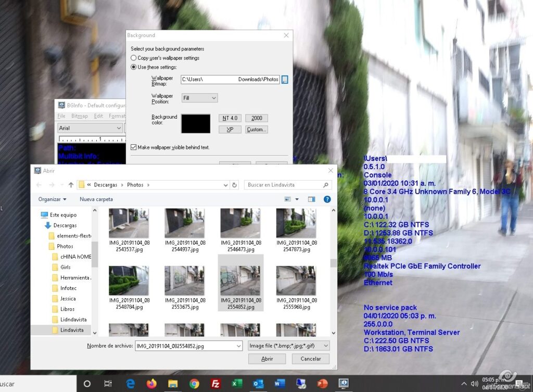Launch Google Chrome from taskbar
This screenshot has height=392, width=533.
coord(194,384)
